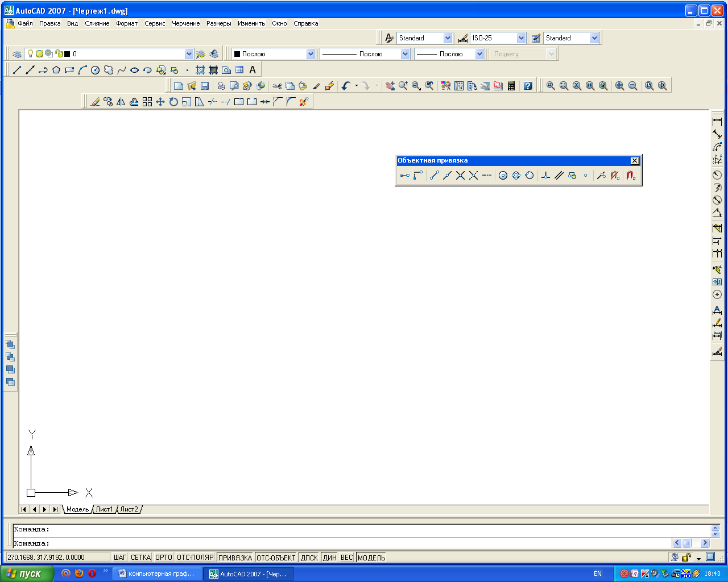Viewport: 728px width, 582px height.
Task: Toggle ШАГ snap mode in status bar
Action: pos(120,558)
